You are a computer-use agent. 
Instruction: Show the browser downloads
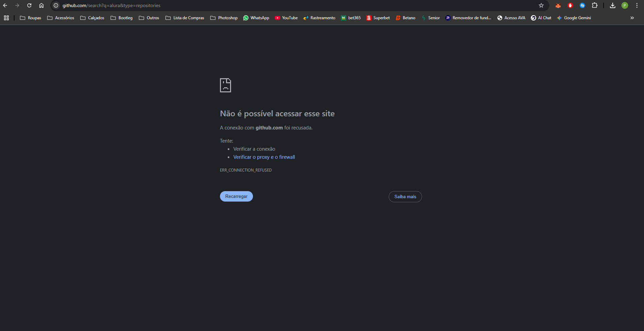(613, 5)
